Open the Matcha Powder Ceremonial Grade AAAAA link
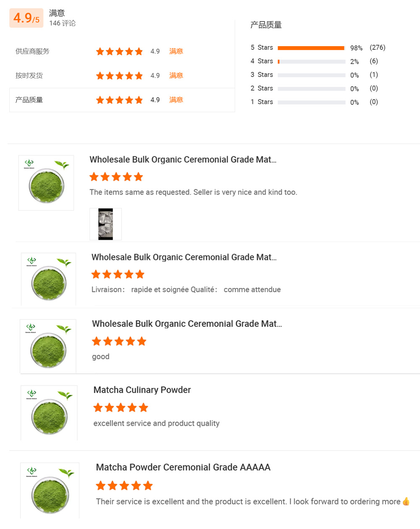This screenshot has width=420, height=529. point(183,467)
